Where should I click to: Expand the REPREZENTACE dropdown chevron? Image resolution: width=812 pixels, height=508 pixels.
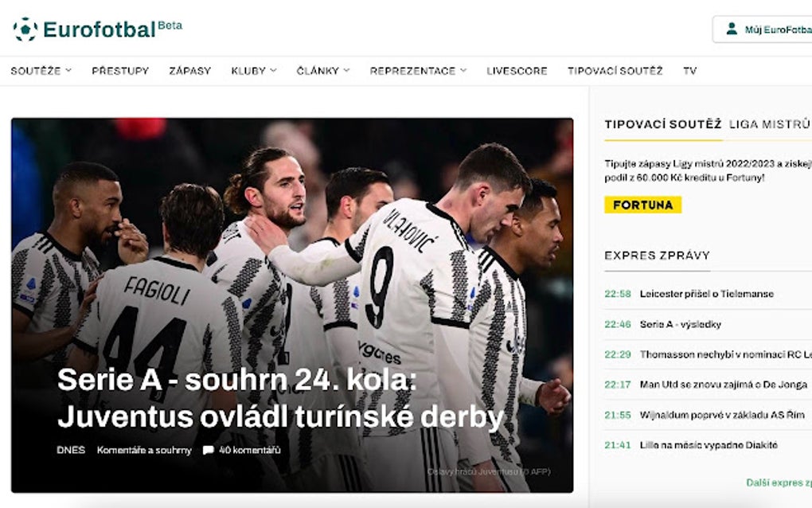[x=463, y=70]
